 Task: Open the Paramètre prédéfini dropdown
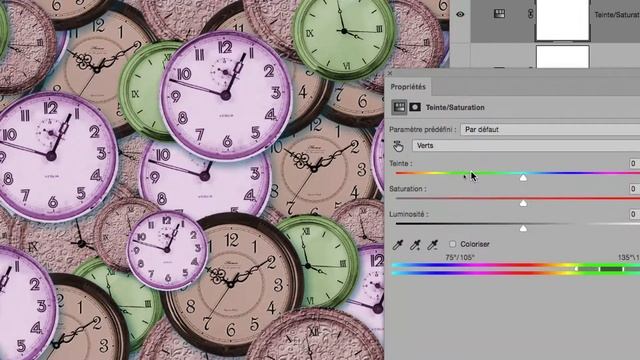tap(550, 129)
